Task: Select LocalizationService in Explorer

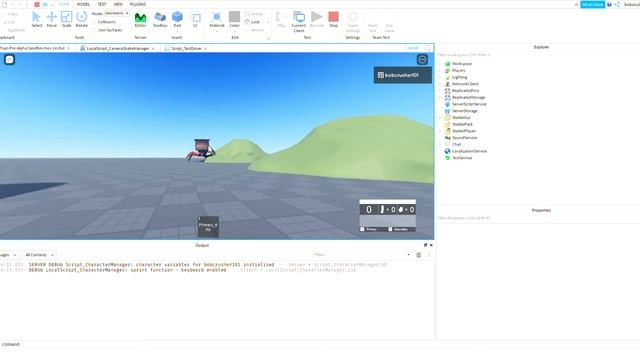Action: pos(469,151)
